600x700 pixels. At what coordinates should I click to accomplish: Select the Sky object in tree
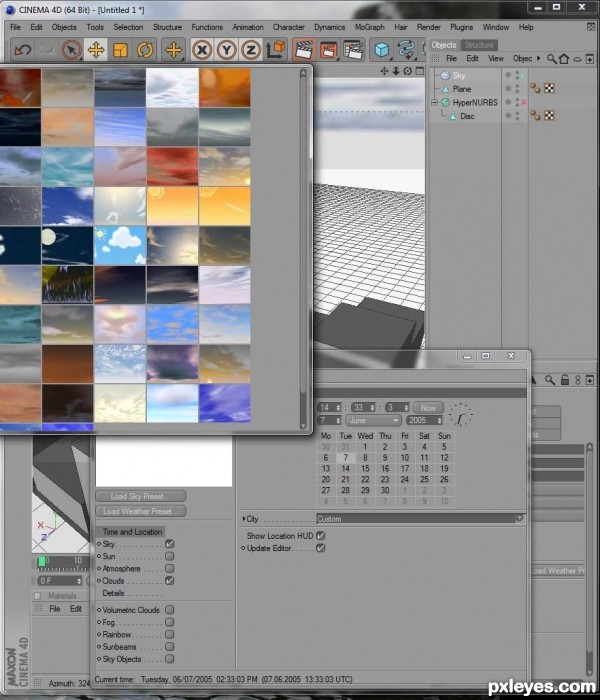coord(459,75)
